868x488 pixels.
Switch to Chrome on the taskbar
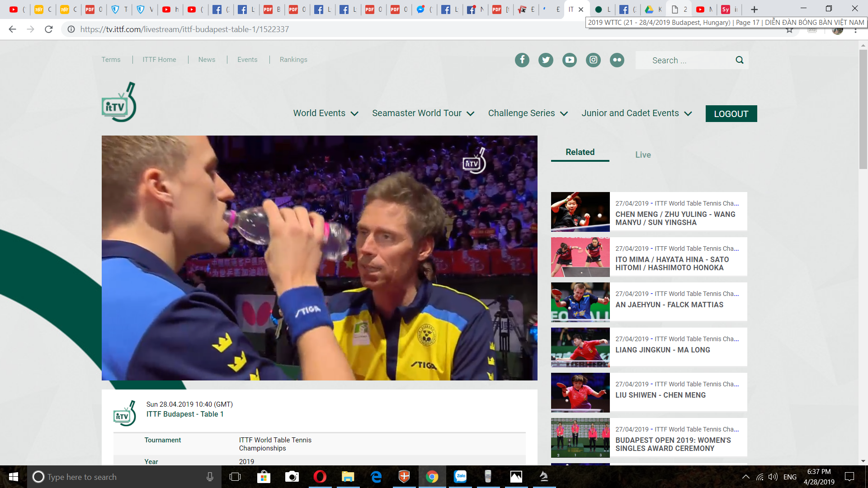point(432,477)
